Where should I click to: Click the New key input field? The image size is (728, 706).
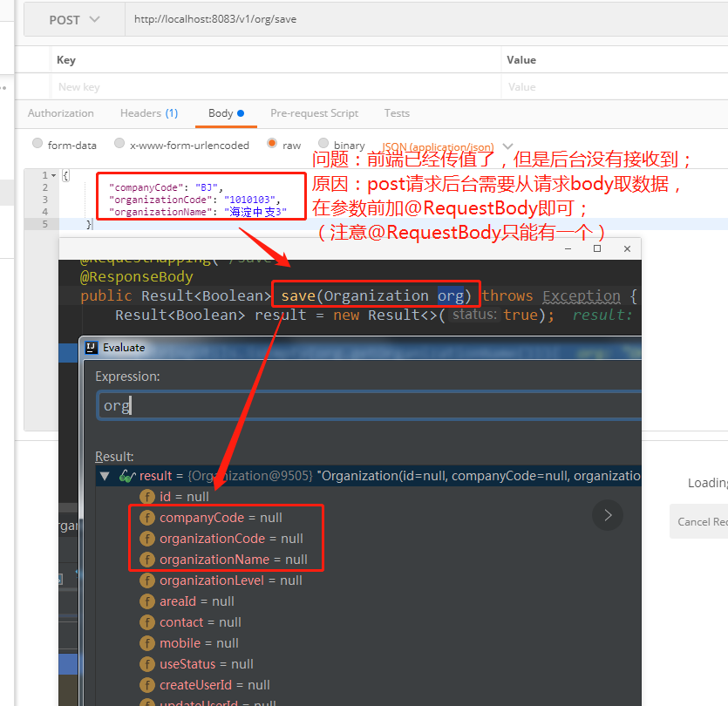tap(276, 87)
